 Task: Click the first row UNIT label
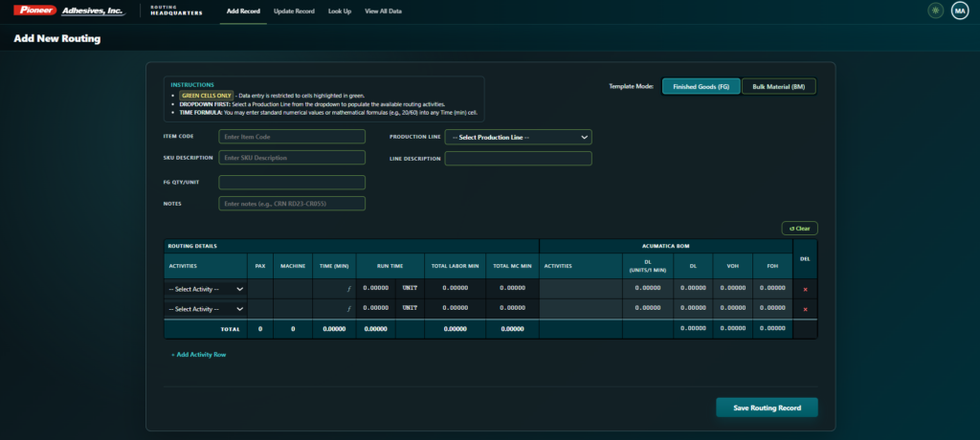click(410, 289)
